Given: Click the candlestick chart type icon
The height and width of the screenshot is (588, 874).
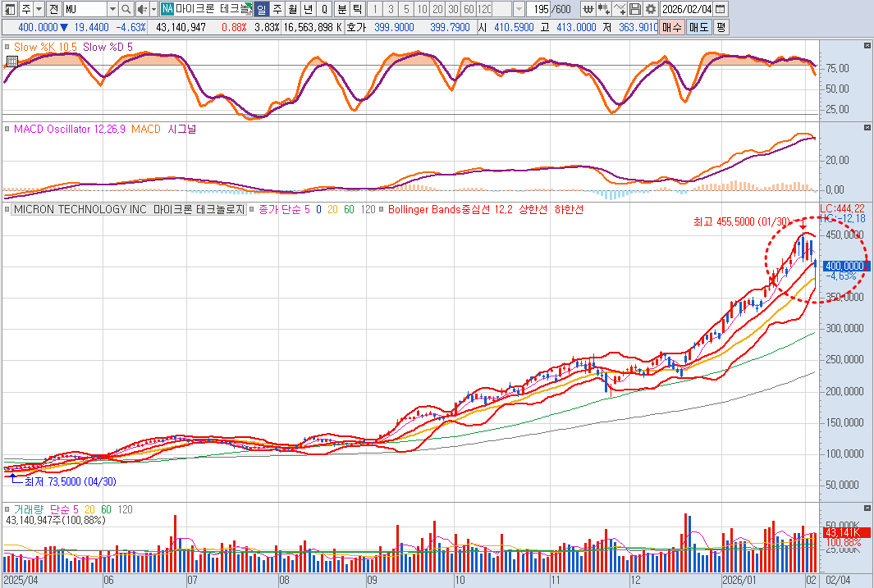Looking at the screenshot, I should [x=605, y=9].
